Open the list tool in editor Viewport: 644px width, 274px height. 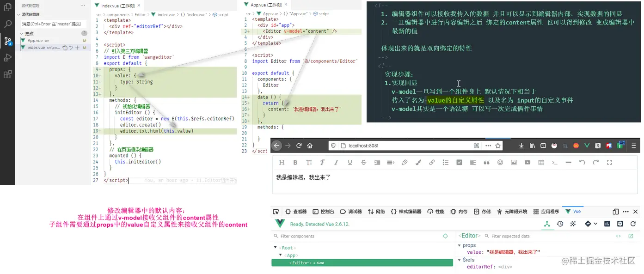coord(445,163)
